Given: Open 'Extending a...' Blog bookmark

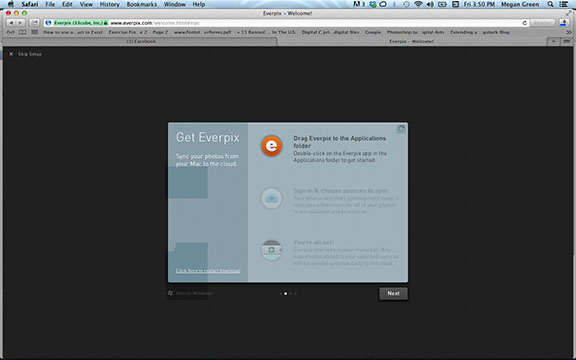Looking at the screenshot, I should point(480,32).
